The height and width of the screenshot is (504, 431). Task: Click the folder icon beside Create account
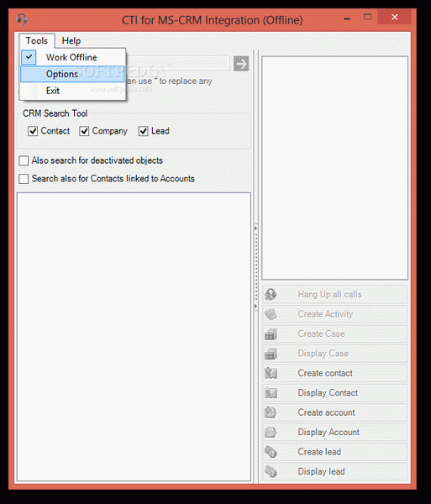[271, 412]
